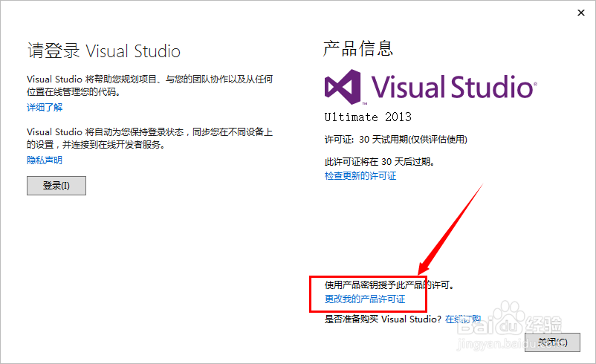Screen dimensions: 596x364
Task: Open the 在线订购 online purchase link
Action: (x=463, y=319)
